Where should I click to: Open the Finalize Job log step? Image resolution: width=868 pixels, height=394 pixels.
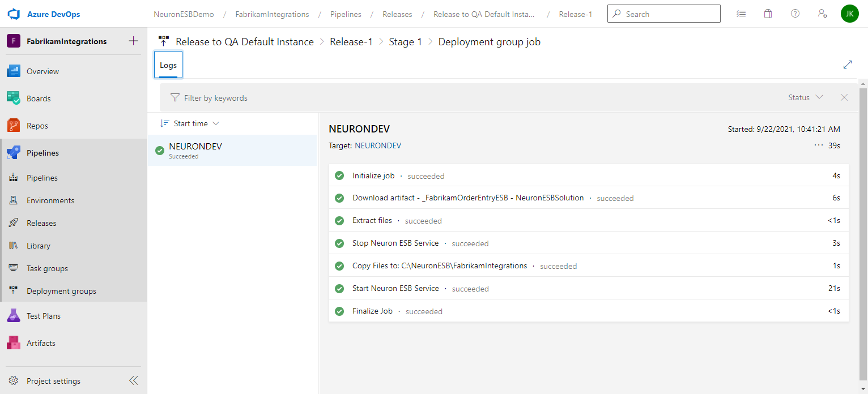pos(589,311)
